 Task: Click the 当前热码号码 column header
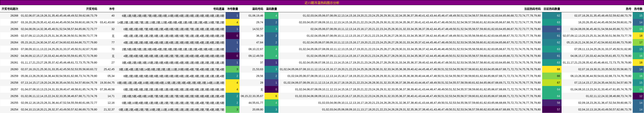click(x=532, y=9)
